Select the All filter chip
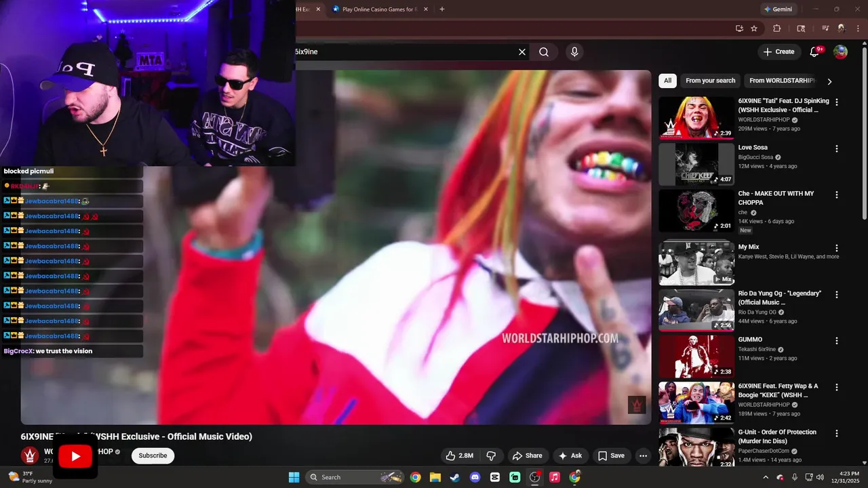The image size is (868, 488). point(667,81)
